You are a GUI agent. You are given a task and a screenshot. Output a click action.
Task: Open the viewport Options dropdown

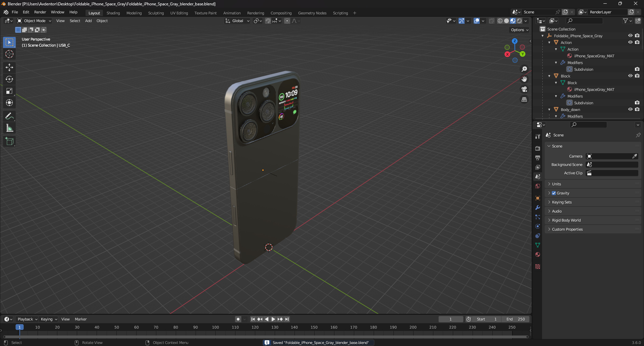click(520, 30)
